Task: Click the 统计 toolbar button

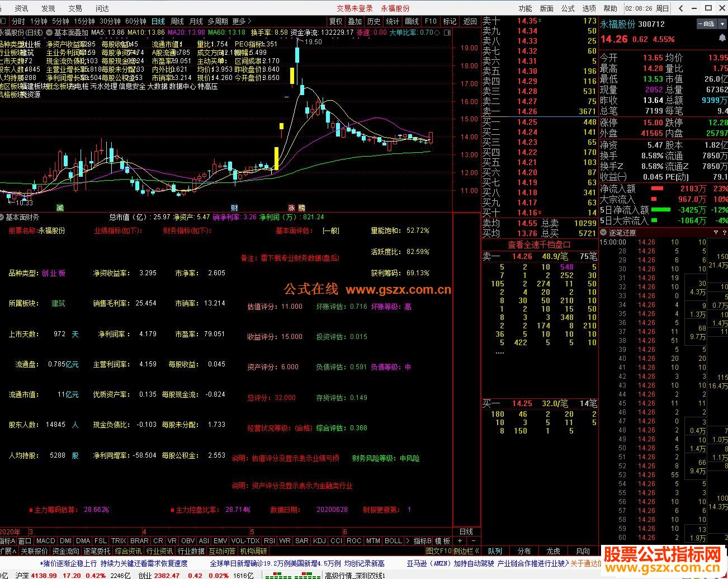Action: coord(393,21)
